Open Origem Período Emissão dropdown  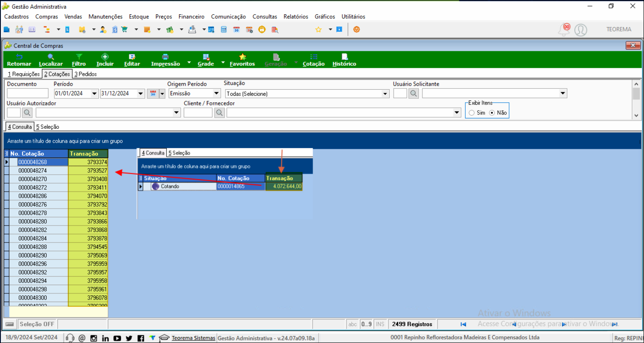click(217, 94)
